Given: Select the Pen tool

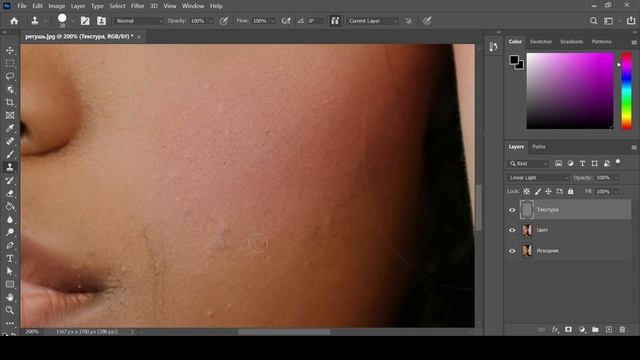Looking at the screenshot, I should pos(10,245).
